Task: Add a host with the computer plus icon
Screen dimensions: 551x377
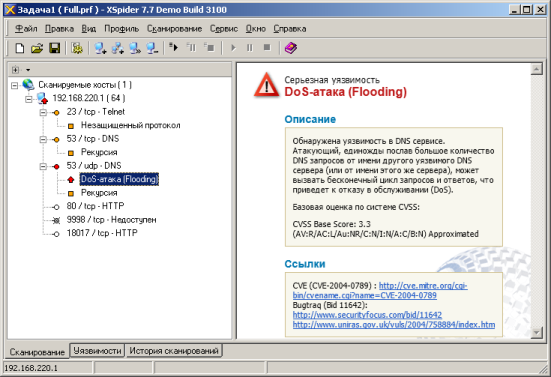Action: pos(101,48)
